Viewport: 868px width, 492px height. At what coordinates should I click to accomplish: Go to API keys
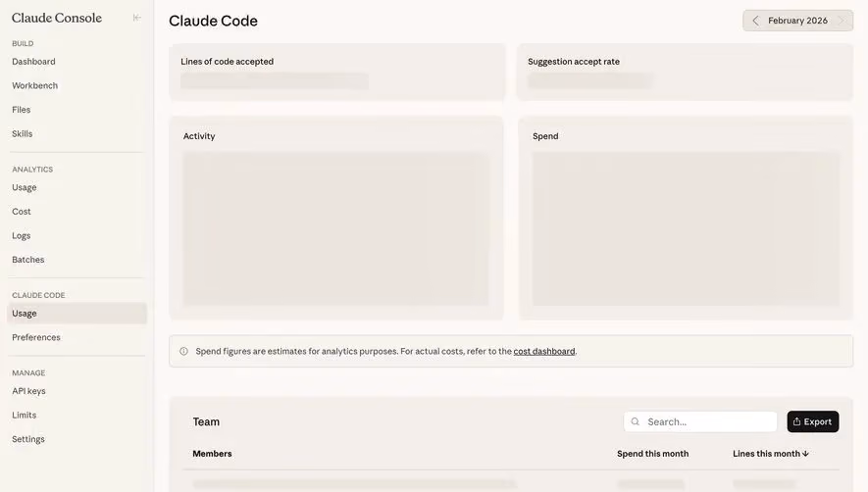click(x=28, y=391)
